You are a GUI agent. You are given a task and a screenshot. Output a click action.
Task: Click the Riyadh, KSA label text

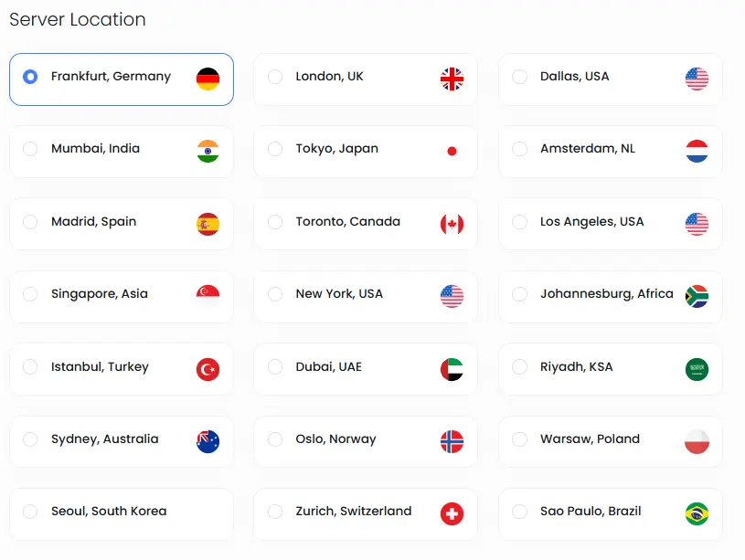(576, 367)
